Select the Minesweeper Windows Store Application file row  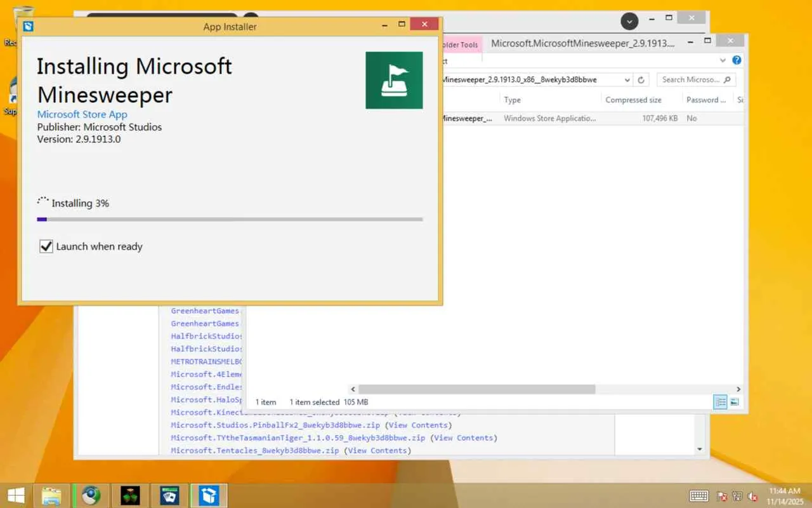click(x=593, y=118)
